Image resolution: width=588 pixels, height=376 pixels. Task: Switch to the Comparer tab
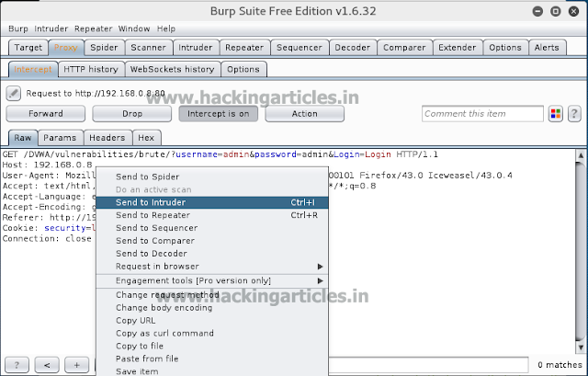click(404, 48)
